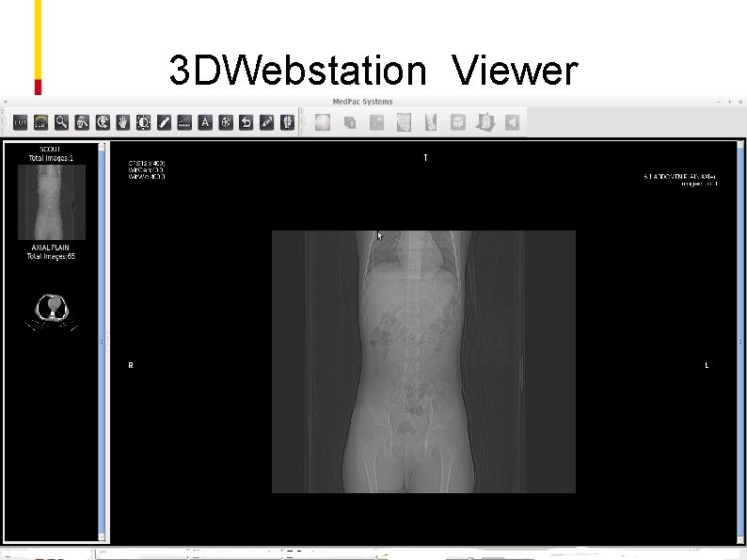Select the AXIAL PLAIN CT series thumbnail
The width and height of the screenshot is (747, 560).
(52, 312)
